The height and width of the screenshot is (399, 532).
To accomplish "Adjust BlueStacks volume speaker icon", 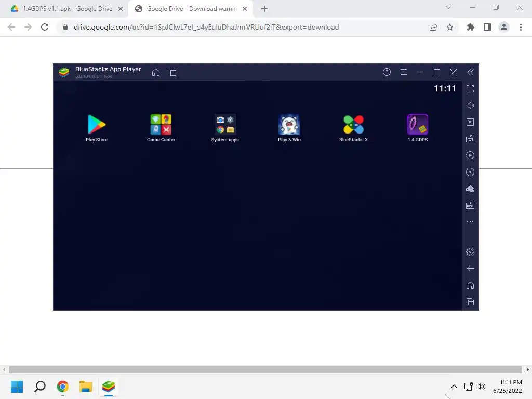I will pos(470,105).
